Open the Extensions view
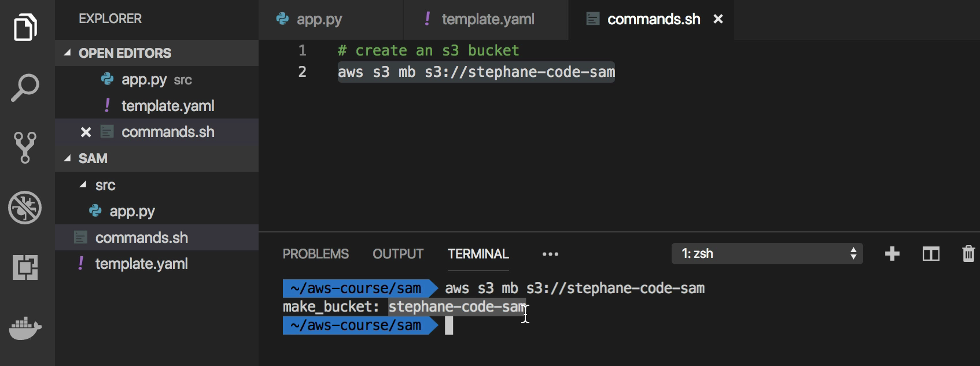The image size is (980, 366). coord(25,267)
